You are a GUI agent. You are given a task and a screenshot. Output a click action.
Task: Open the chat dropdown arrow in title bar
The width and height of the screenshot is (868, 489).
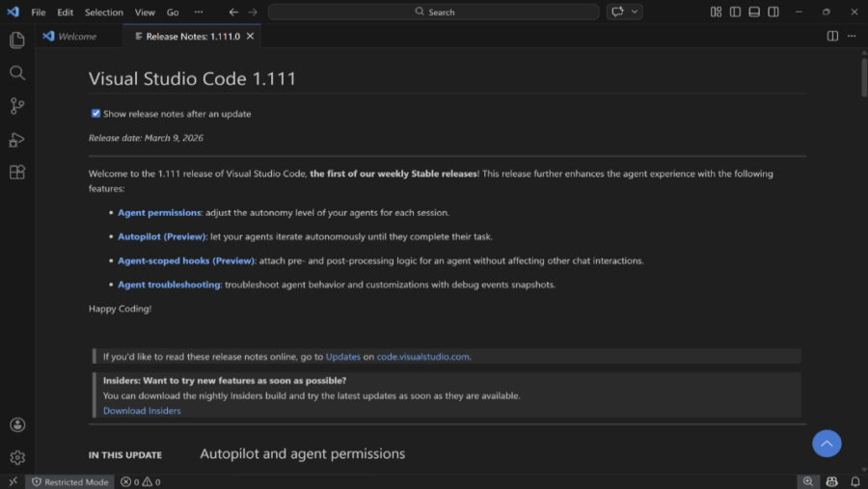635,12
